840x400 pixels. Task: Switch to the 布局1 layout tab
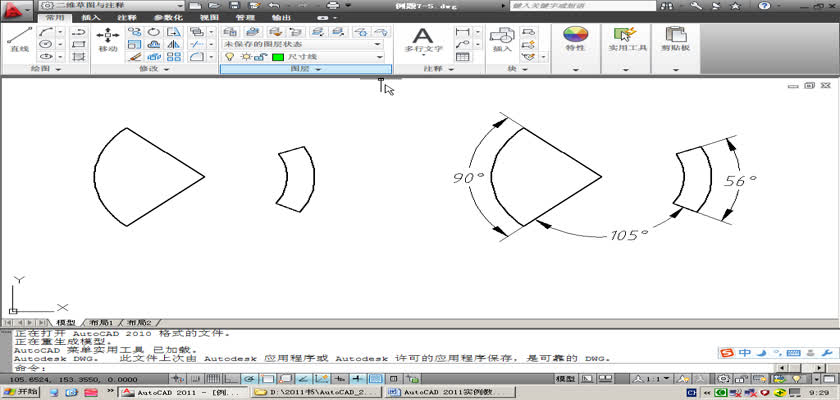coord(101,323)
